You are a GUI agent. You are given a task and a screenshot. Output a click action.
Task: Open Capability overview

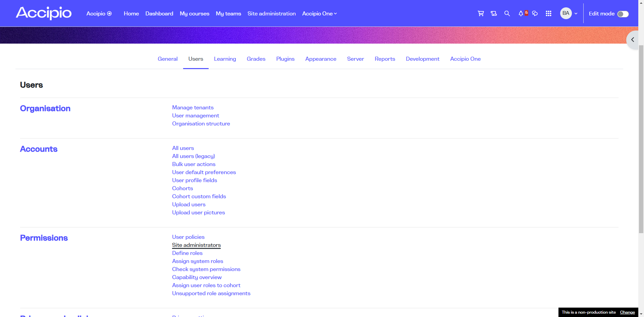pyautogui.click(x=197, y=277)
